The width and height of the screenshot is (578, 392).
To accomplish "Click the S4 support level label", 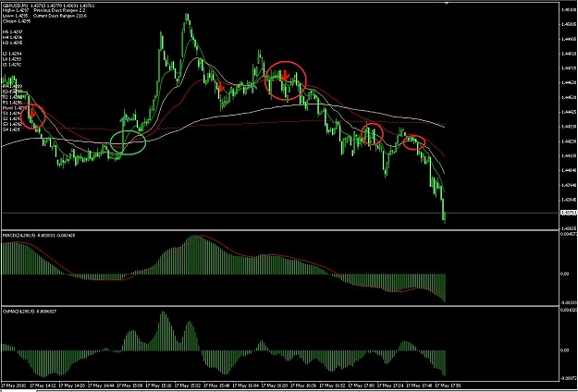I will coord(10,129).
